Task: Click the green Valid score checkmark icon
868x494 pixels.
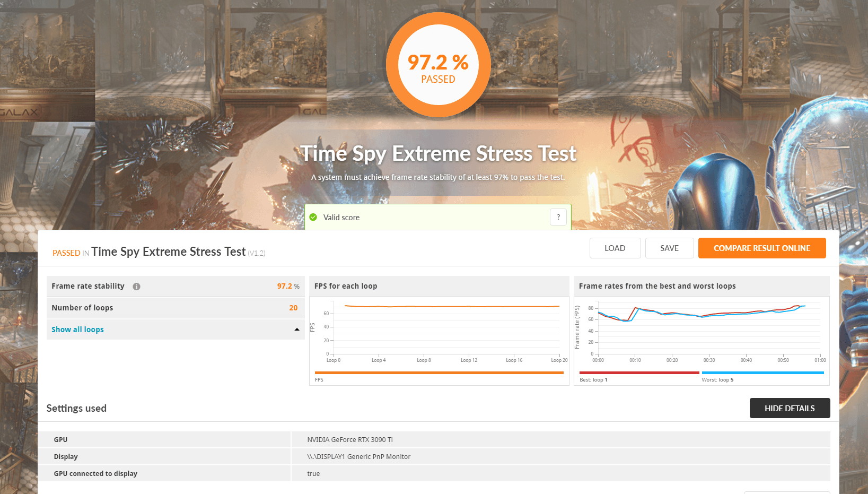Action: click(313, 217)
